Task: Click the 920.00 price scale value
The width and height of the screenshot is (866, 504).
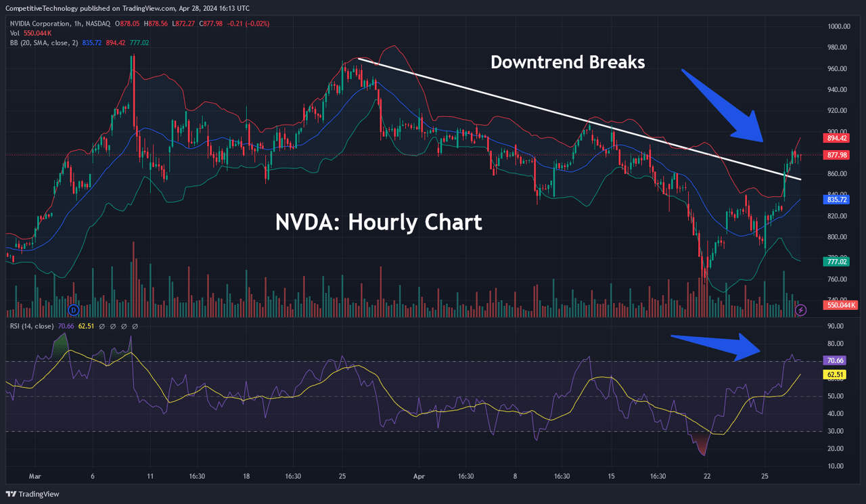Action: (836, 110)
